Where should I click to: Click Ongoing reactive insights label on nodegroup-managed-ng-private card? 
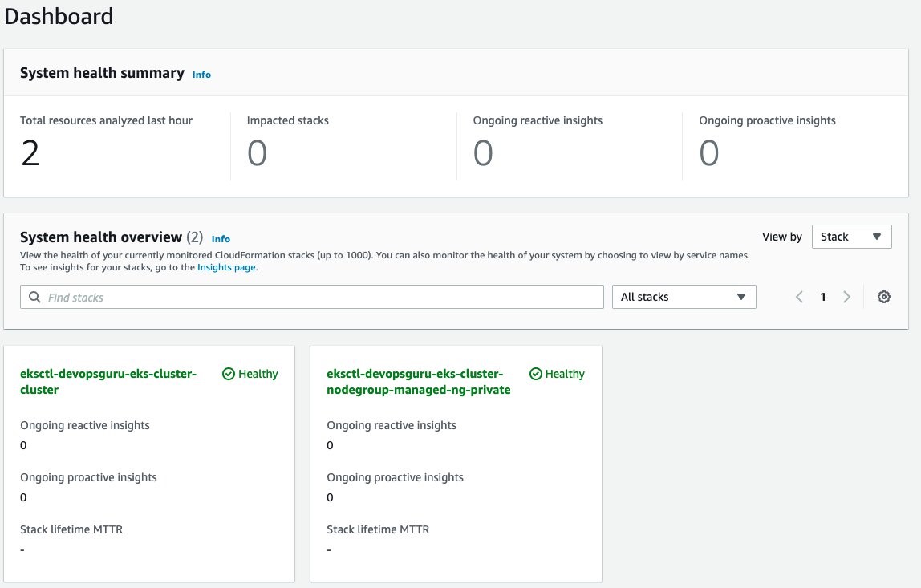point(392,425)
